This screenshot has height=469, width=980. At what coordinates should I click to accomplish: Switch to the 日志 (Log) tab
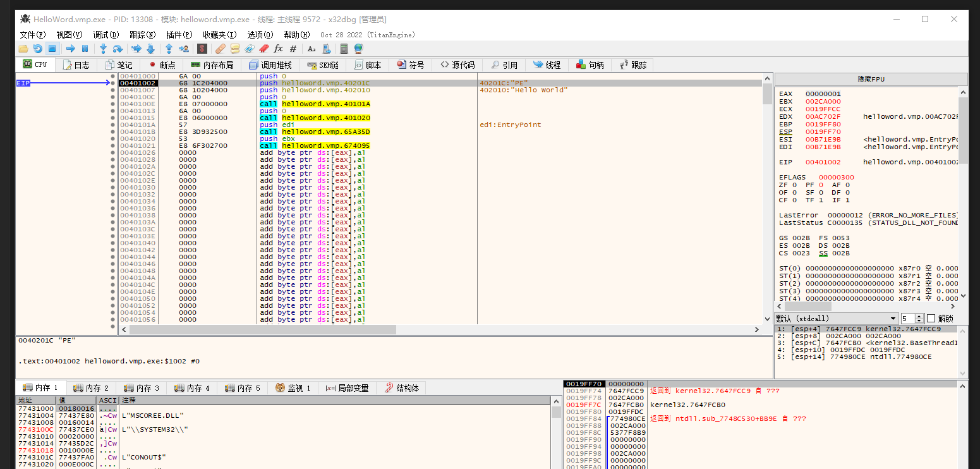[76, 64]
